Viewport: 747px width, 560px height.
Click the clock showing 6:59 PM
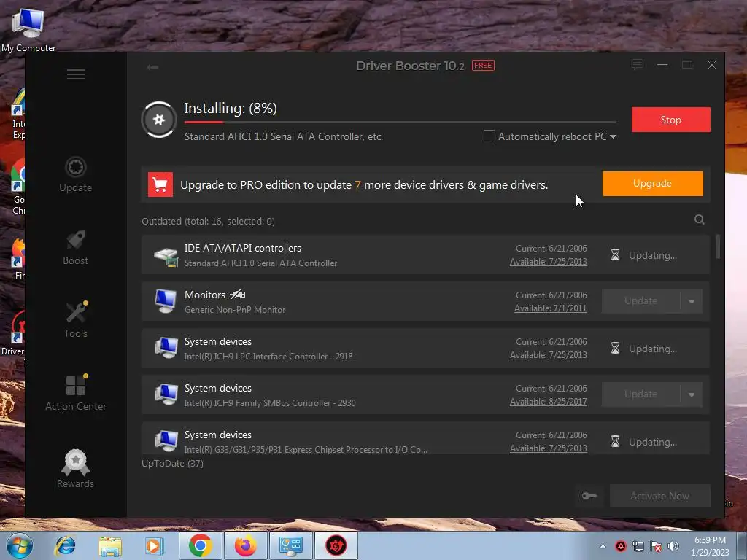click(710, 540)
